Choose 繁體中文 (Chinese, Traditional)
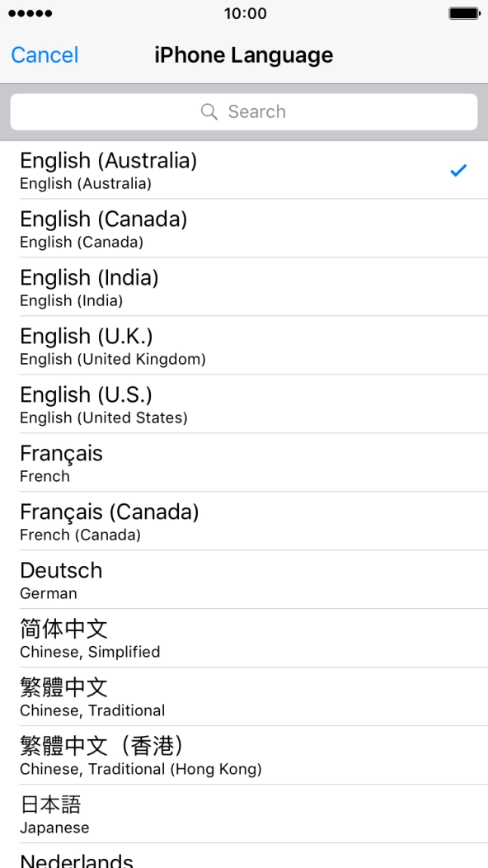Viewport: 488px width, 868px height. [244, 696]
